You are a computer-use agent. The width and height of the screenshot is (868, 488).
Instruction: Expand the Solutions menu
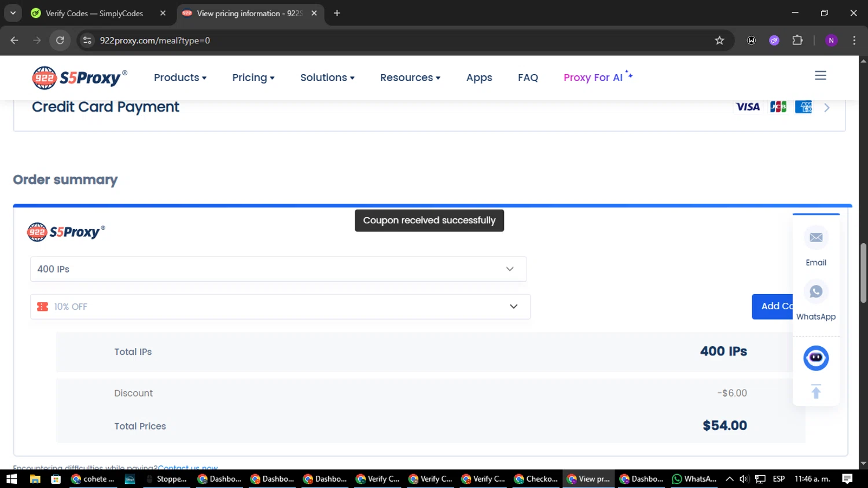(x=327, y=78)
